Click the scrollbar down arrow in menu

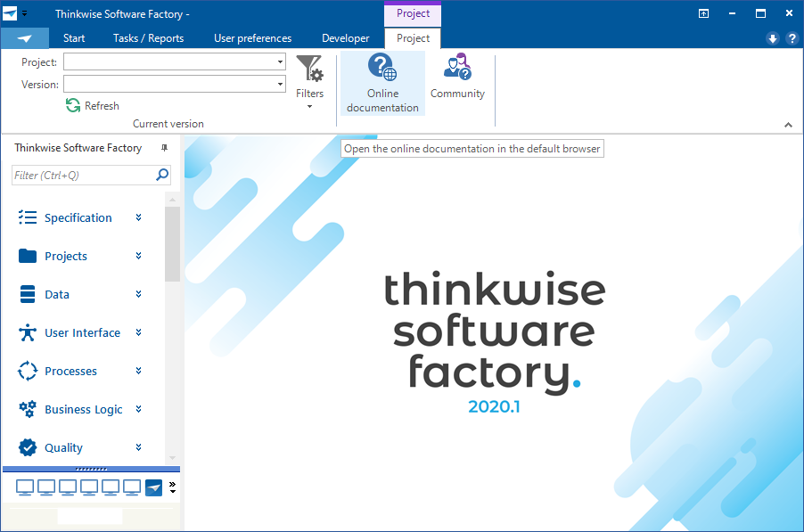tap(172, 458)
